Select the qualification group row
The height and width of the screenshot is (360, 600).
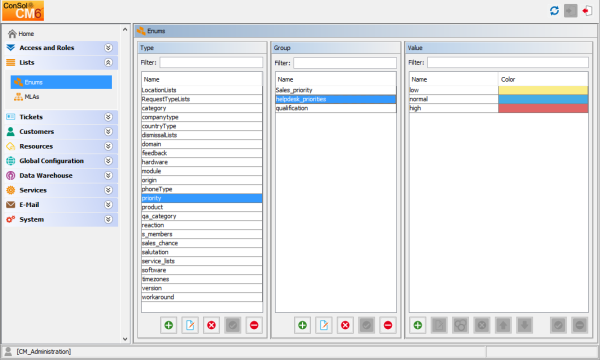336,108
